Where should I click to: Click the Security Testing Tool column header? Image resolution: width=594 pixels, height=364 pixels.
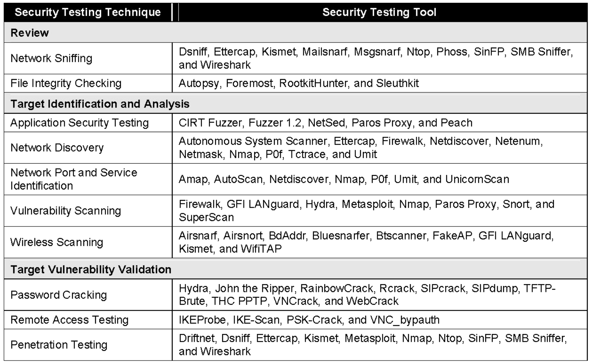pos(379,12)
